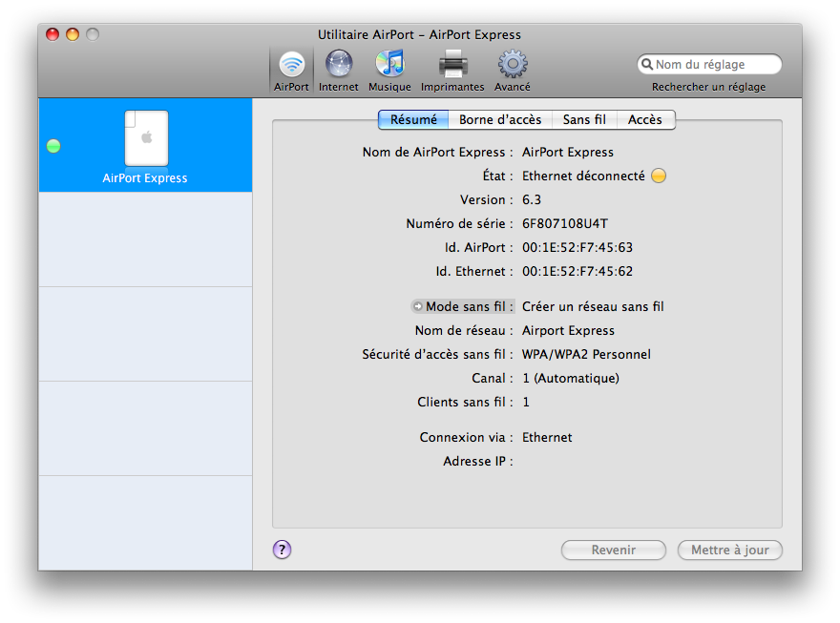This screenshot has height=623, width=840.
Task: Click the Revenir button
Action: coord(614,550)
